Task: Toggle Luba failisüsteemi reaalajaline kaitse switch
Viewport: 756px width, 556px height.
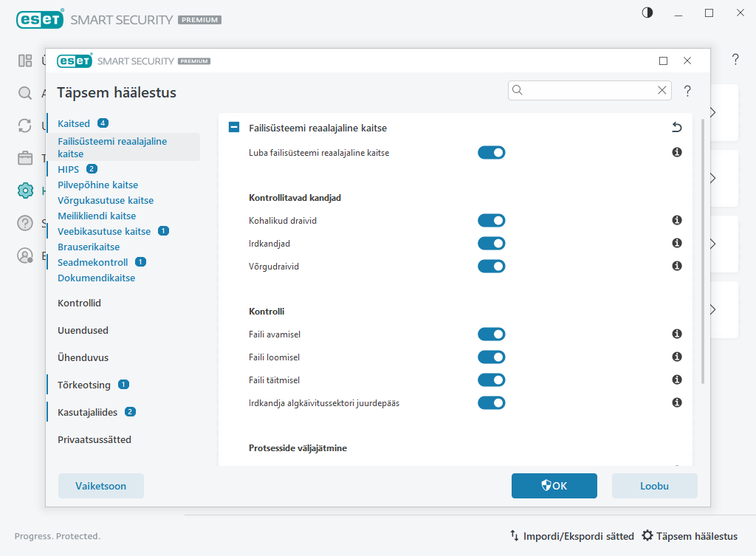Action: [x=491, y=153]
